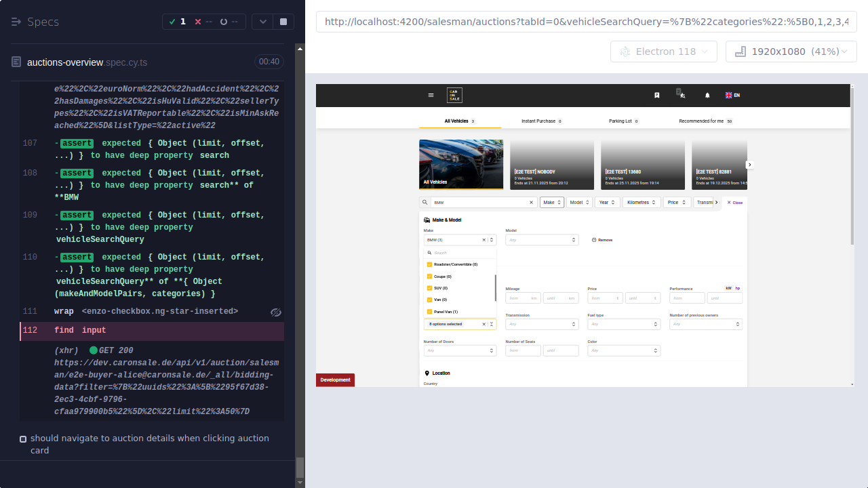This screenshot has height=488, width=868.
Task: Click the bookmark icon in the top bar
Action: tap(656, 96)
